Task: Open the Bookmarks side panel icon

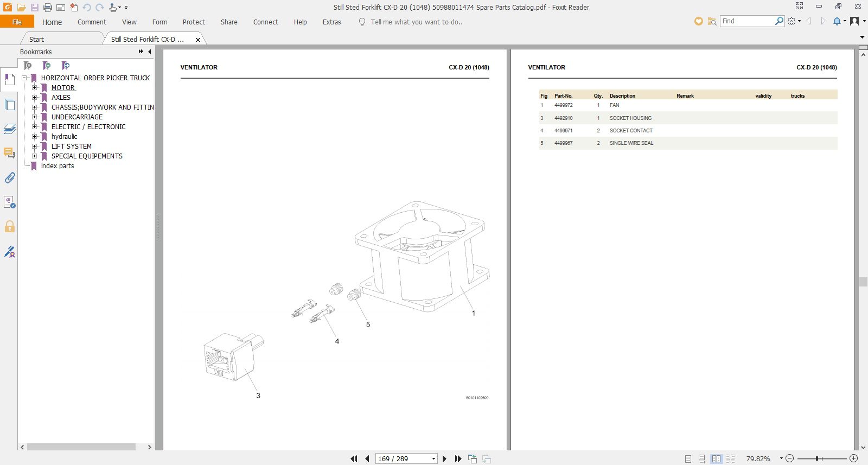Action: (9, 80)
